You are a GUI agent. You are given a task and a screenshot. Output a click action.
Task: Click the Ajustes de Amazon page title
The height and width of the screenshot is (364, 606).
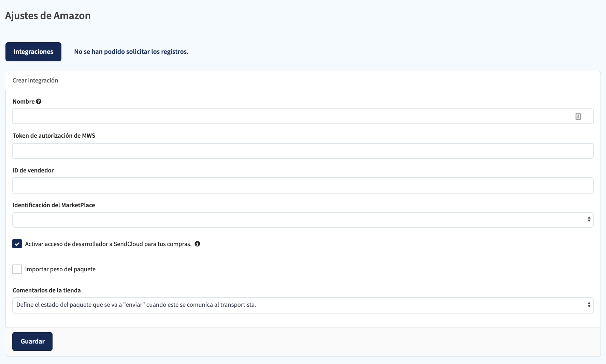[48, 15]
